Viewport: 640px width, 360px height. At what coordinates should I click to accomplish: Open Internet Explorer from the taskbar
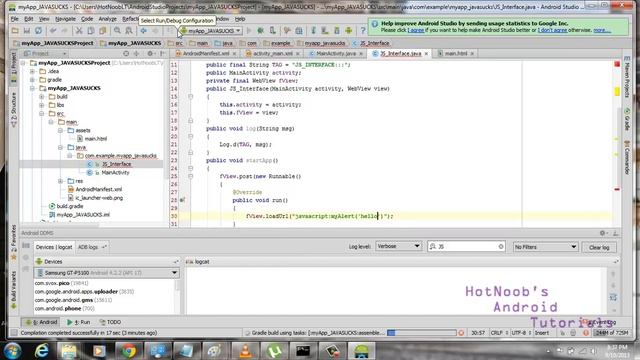[41, 351]
